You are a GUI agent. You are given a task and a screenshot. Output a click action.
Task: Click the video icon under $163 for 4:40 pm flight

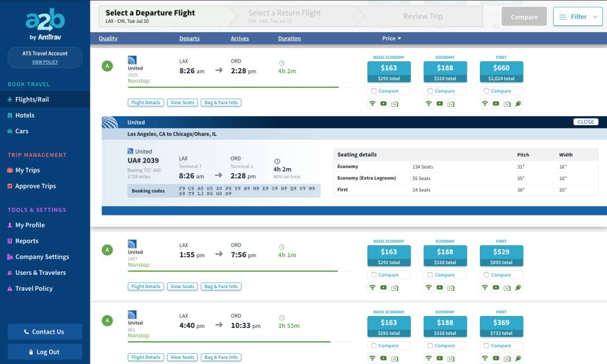pos(383,358)
